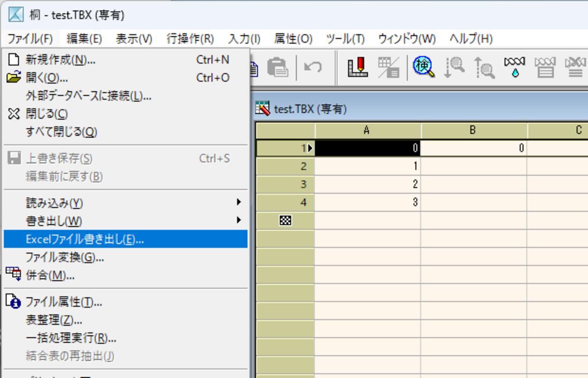Click the grid/form view switch icon
Screen dimensions: 588x378
(388, 67)
